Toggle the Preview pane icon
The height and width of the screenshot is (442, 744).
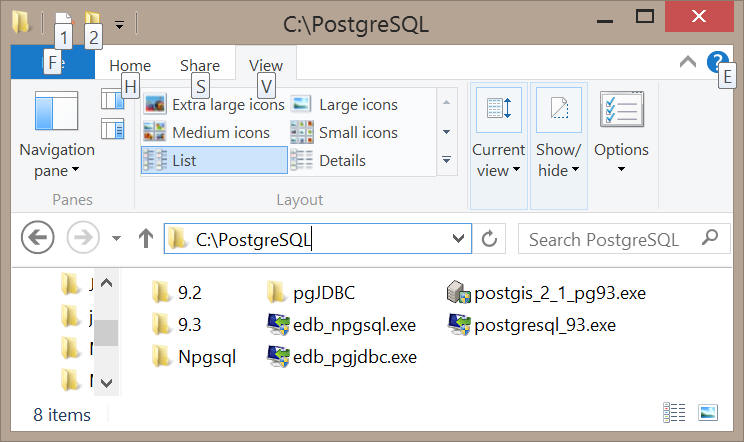click(112, 100)
